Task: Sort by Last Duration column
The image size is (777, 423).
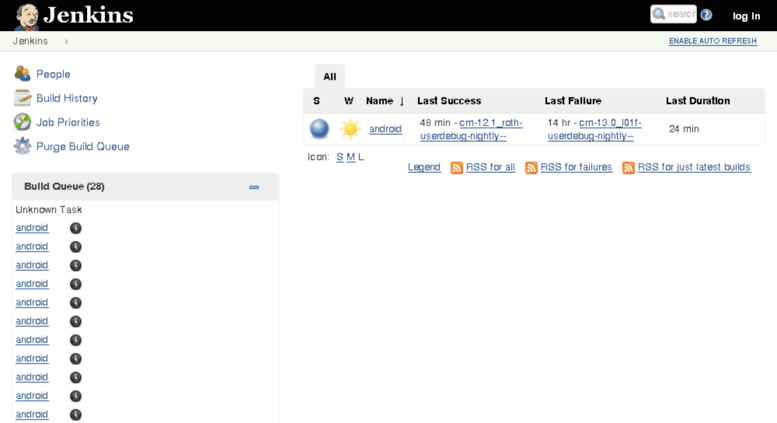Action: 698,101
